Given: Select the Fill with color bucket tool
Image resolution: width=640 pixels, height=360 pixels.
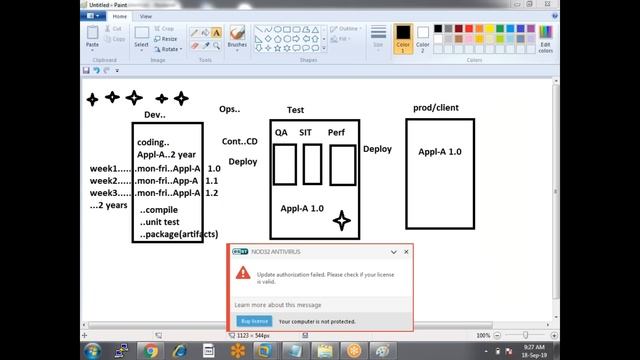Looking at the screenshot, I should (205, 33).
